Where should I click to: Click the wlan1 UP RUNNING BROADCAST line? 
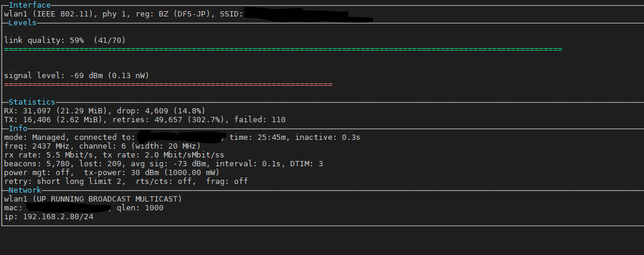(x=93, y=199)
